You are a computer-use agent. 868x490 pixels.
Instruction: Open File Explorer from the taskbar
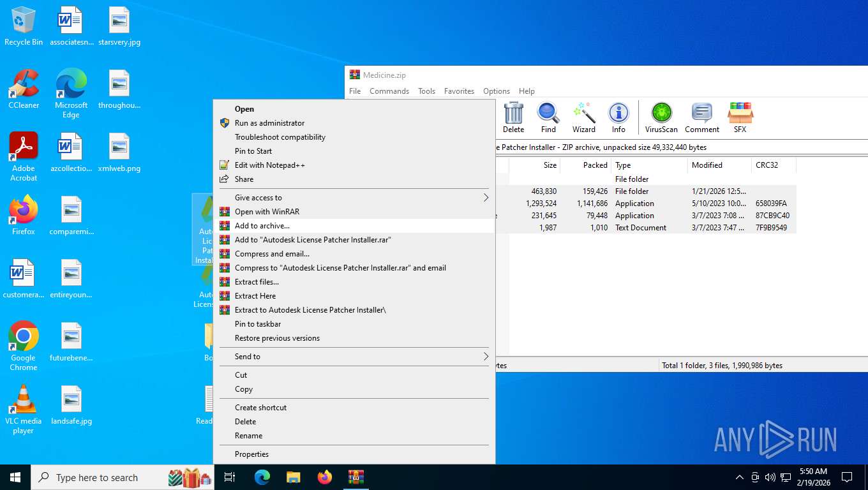point(294,477)
